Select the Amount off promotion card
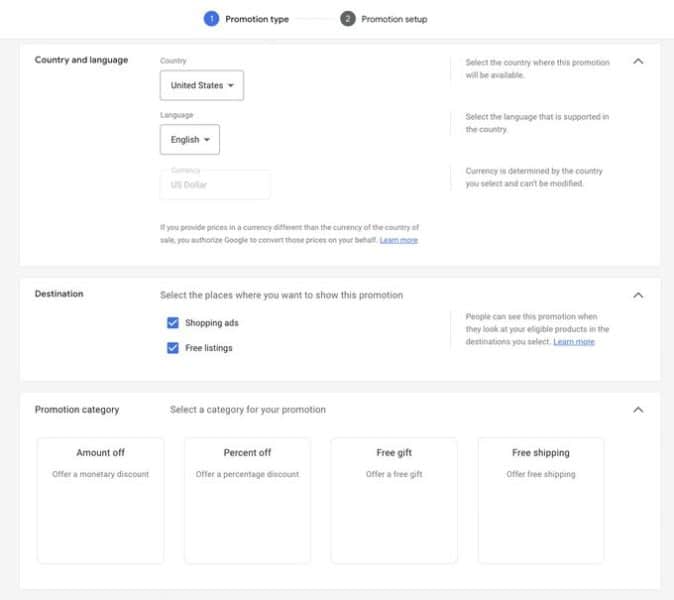Image resolution: width=674 pixels, height=600 pixels. (x=101, y=500)
